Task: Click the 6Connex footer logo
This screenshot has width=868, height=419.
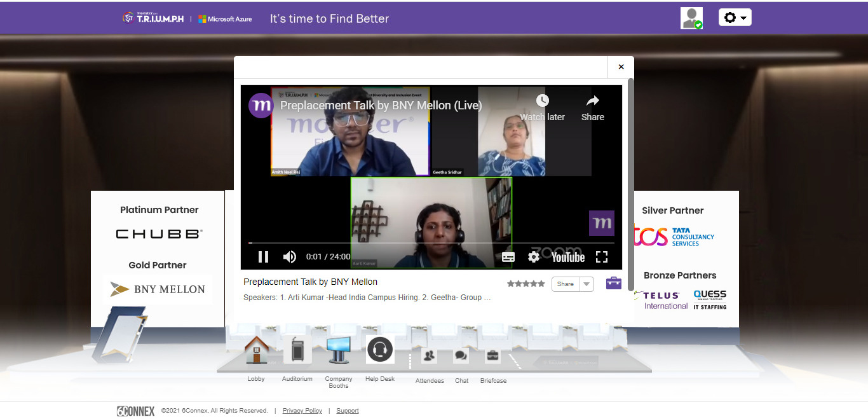Action: pyautogui.click(x=136, y=411)
